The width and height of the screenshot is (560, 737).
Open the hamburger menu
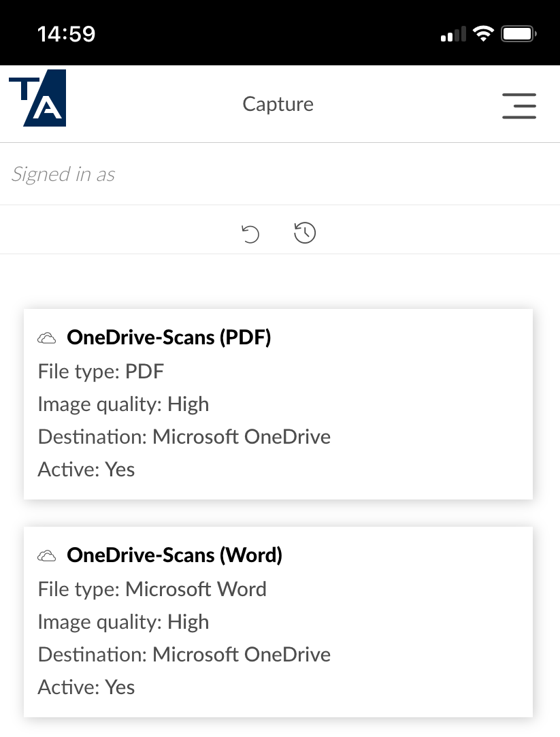click(x=519, y=107)
